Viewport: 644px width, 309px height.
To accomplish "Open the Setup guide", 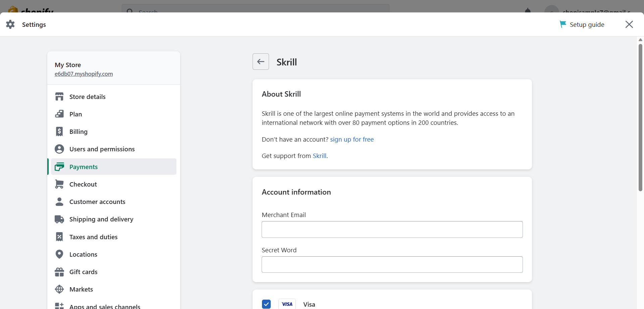I will pos(582,24).
